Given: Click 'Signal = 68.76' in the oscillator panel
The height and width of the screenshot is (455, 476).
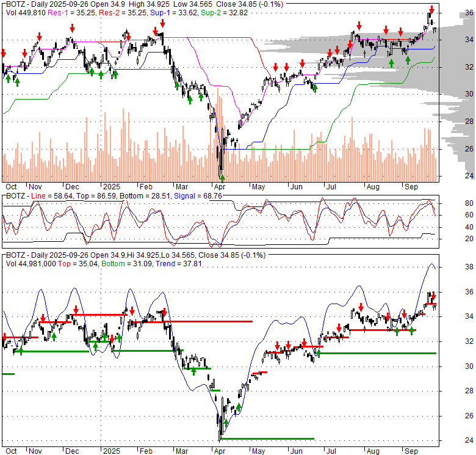Looking at the screenshot, I should (x=198, y=196).
